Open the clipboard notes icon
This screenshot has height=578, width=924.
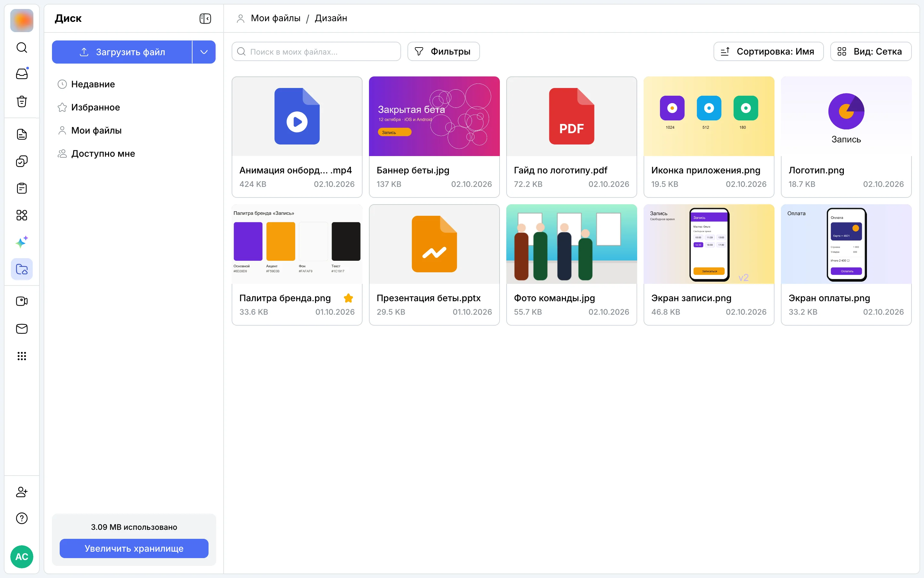coord(22,188)
